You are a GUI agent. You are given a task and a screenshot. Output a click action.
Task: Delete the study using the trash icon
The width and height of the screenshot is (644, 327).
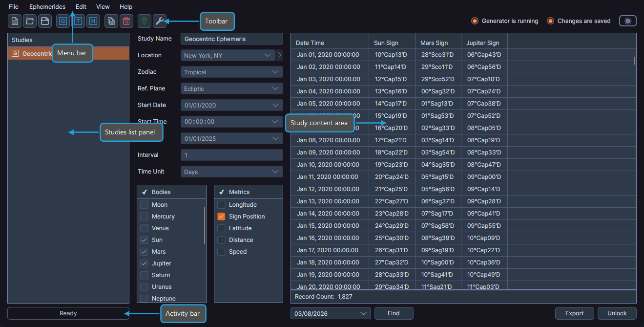pyautogui.click(x=126, y=21)
